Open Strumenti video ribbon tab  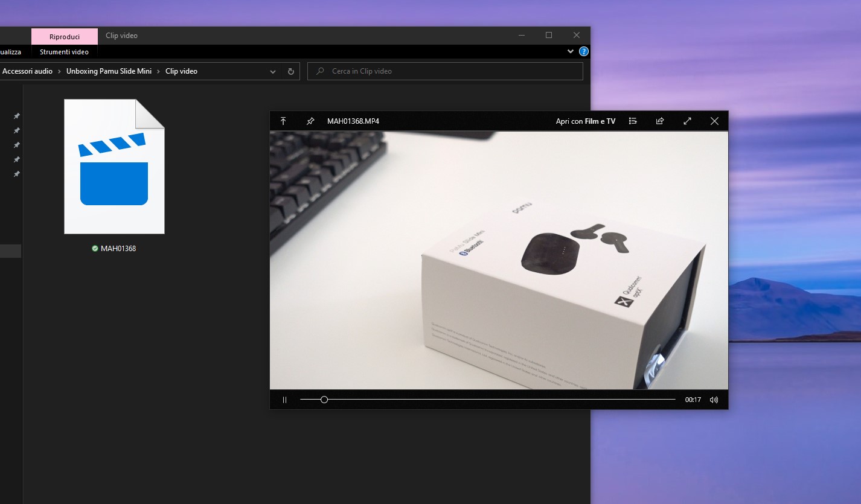[x=64, y=52]
